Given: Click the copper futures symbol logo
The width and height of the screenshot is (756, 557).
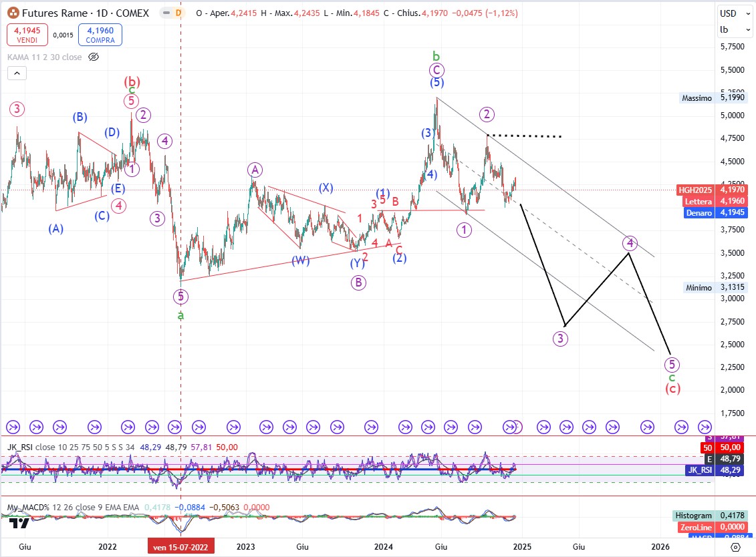Looking at the screenshot, I should pos(13,13).
